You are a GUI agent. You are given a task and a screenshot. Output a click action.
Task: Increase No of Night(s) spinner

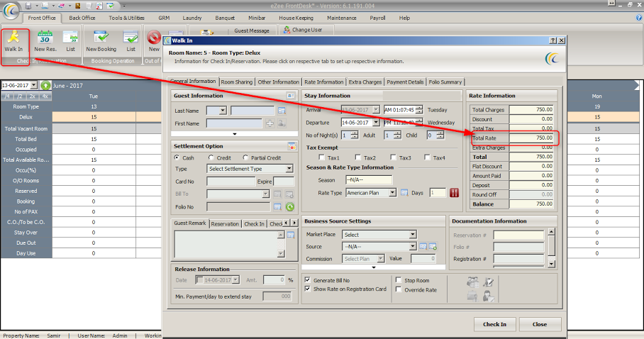click(x=355, y=133)
